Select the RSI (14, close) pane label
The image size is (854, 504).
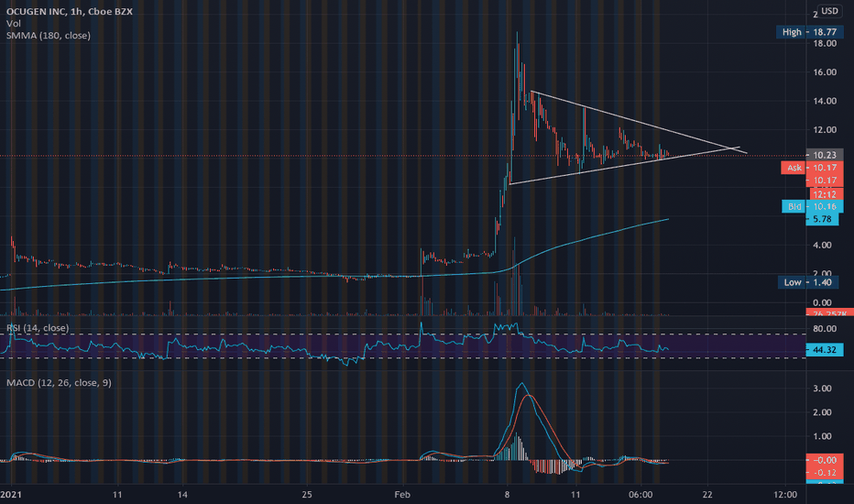point(38,328)
